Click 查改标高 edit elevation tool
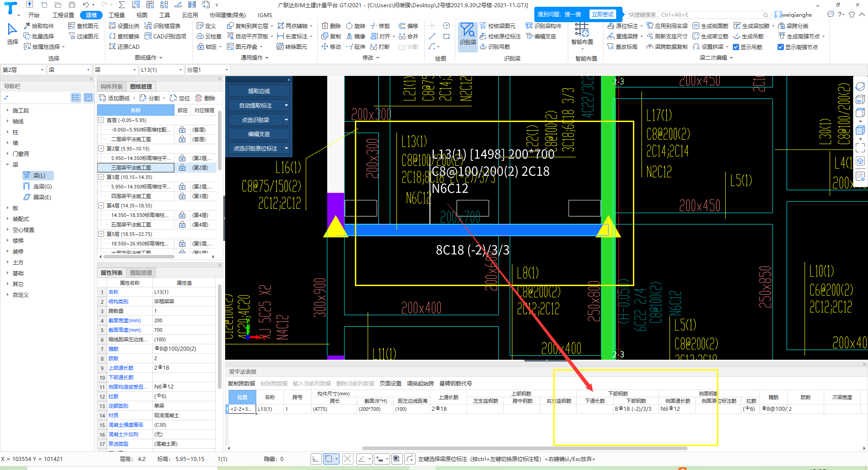 pyautogui.click(x=623, y=47)
